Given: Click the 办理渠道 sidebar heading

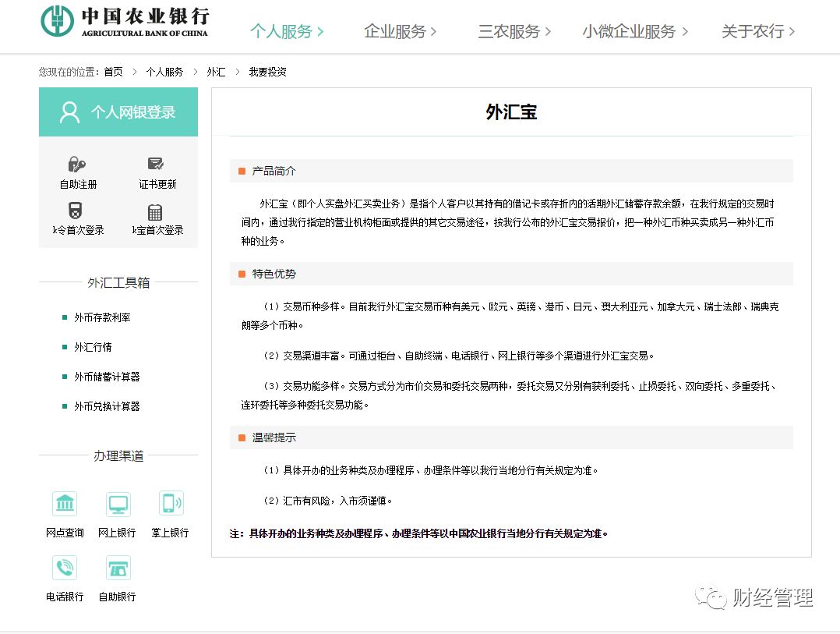Looking at the screenshot, I should [118, 456].
